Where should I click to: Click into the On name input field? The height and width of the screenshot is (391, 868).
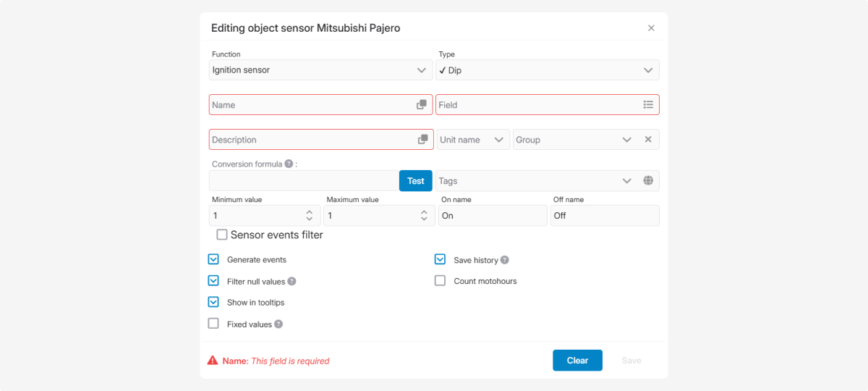[x=492, y=216]
